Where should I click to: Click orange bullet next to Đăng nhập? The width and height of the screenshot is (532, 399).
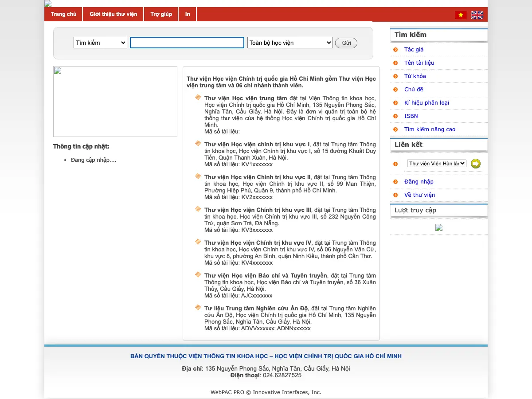pos(395,182)
